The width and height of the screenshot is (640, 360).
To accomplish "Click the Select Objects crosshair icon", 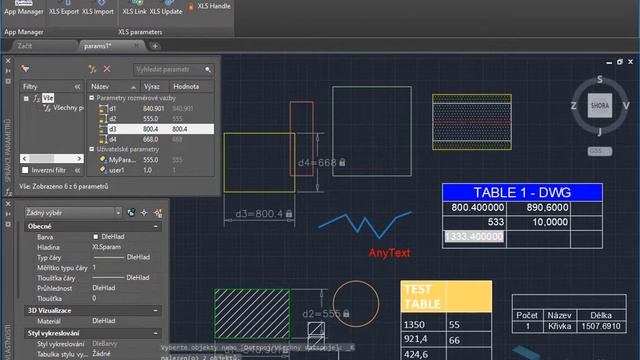I will (144, 213).
